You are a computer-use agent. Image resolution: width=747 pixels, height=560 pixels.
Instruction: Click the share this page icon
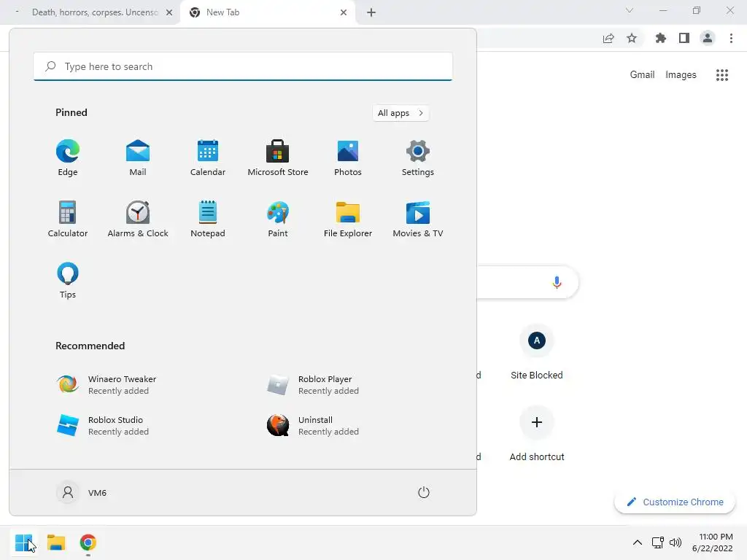point(608,38)
